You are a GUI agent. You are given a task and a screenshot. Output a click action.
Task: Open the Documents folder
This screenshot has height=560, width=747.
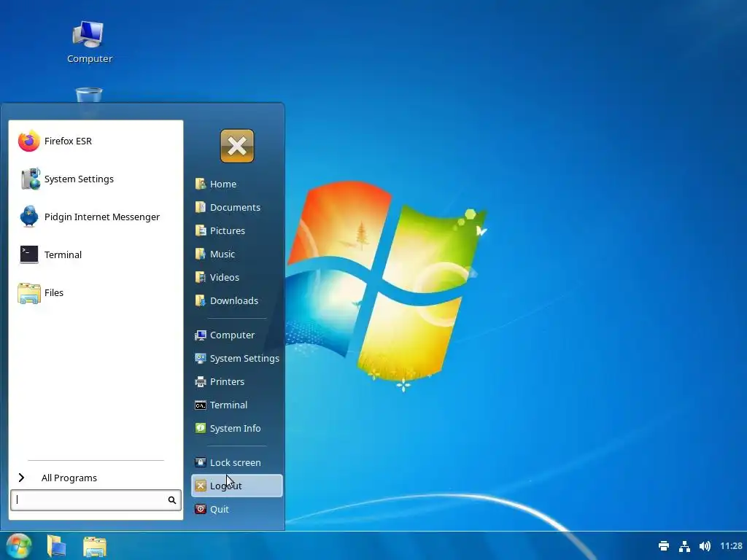coord(237,207)
